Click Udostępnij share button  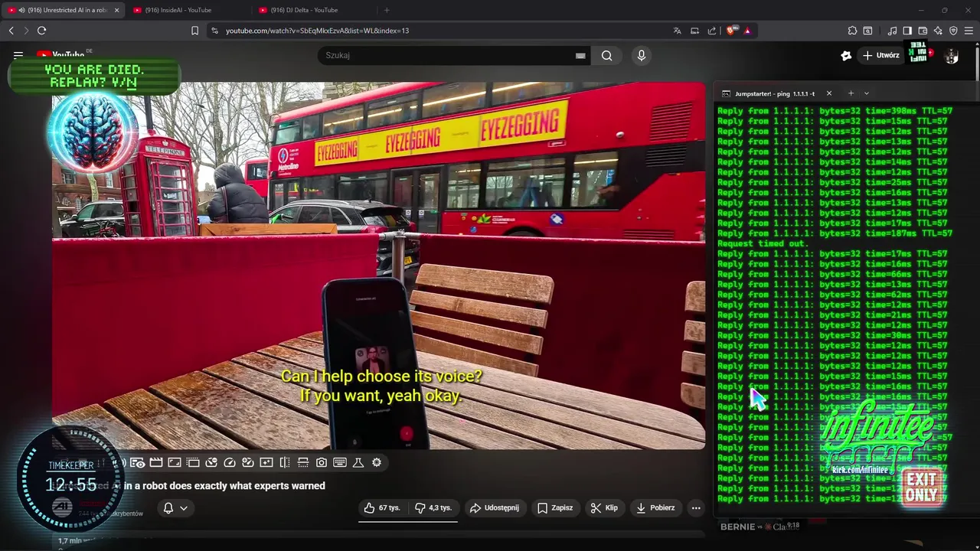495,507
